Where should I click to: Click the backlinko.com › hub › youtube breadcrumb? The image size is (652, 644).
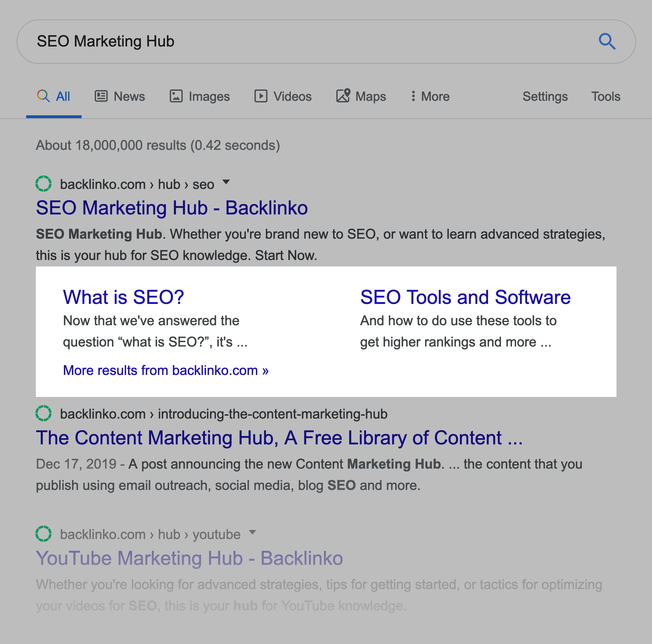(x=150, y=535)
